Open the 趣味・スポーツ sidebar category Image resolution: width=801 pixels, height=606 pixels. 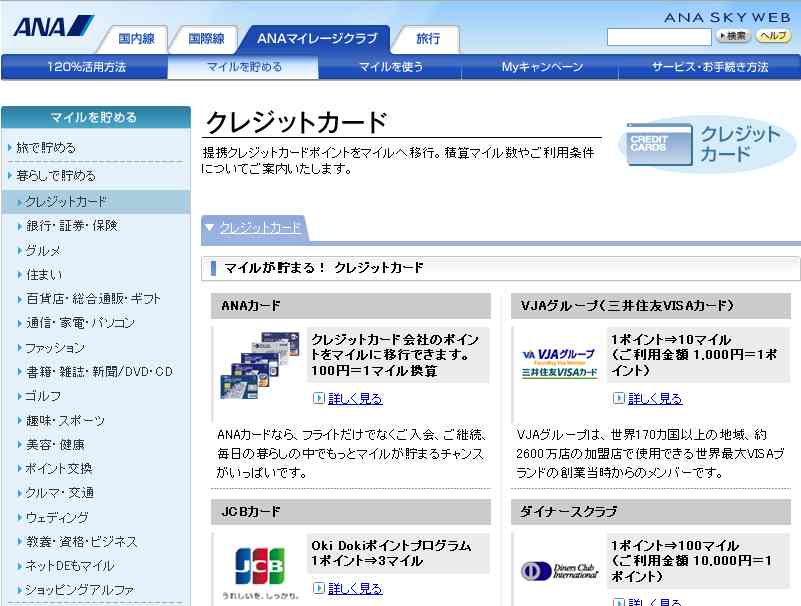pyautogui.click(x=65, y=421)
